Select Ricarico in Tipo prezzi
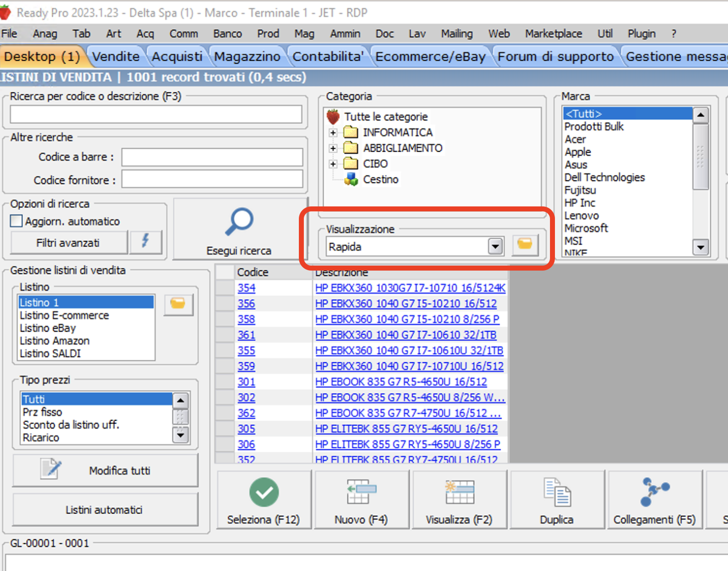Screen dimensions: 728x571 (41, 438)
